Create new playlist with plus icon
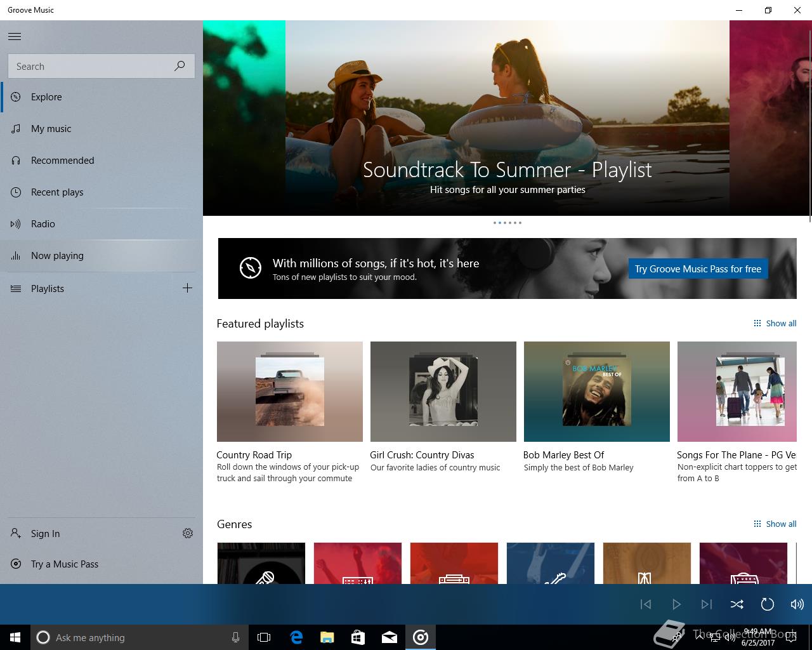 [187, 288]
